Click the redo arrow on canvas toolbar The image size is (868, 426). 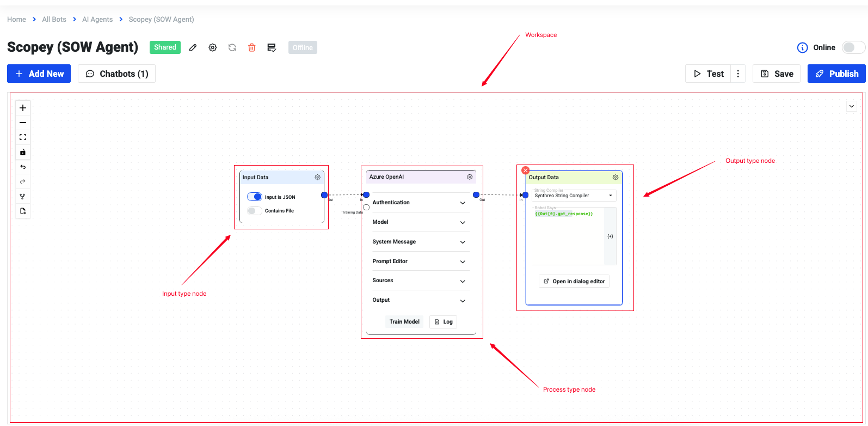pos(23,181)
